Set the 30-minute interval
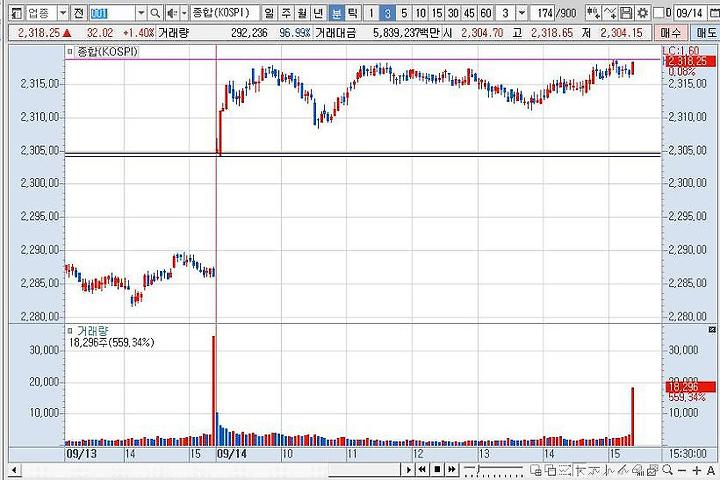Viewport: 720px width, 480px height. tap(453, 13)
